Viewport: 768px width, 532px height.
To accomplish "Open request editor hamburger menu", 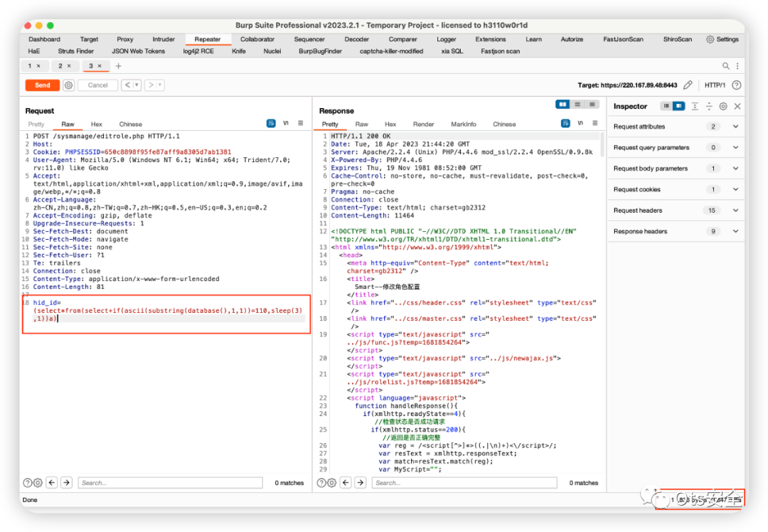I will pyautogui.click(x=301, y=124).
